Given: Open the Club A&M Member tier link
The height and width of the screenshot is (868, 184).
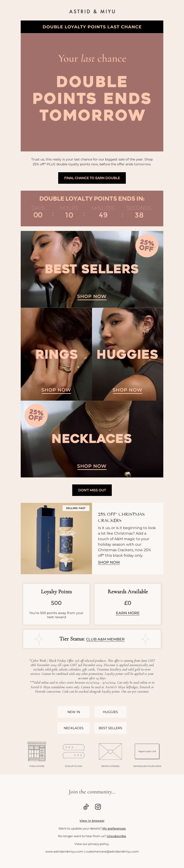Looking at the screenshot, I should click(x=105, y=639).
